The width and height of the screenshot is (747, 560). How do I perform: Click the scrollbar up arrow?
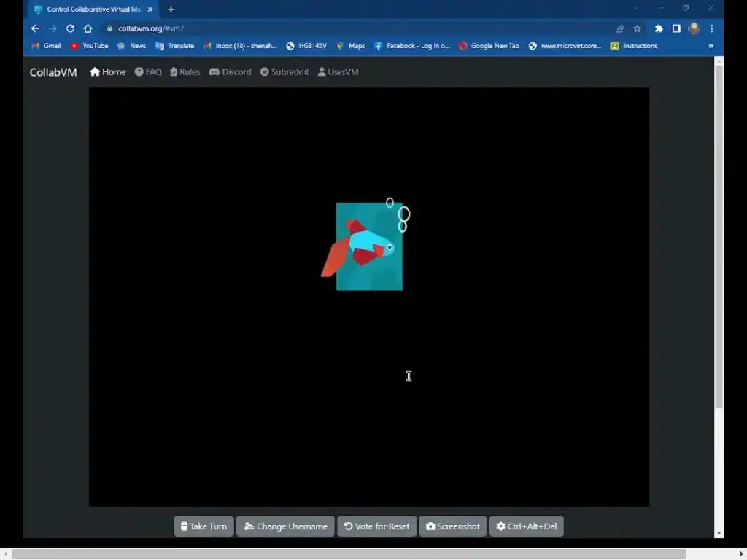pos(719,61)
